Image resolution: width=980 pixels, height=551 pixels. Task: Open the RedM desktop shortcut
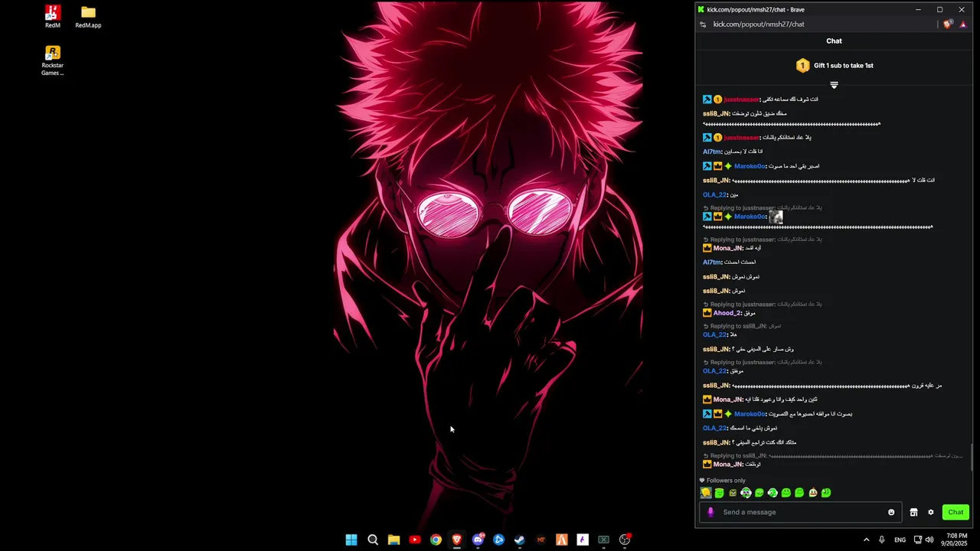pos(52,17)
